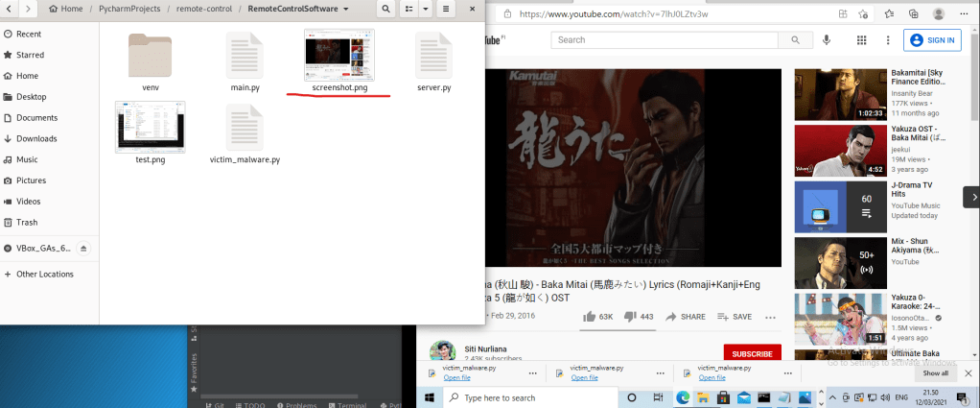Select Downloads in the Files sidebar
The height and width of the screenshot is (408, 980).
pos(36,138)
